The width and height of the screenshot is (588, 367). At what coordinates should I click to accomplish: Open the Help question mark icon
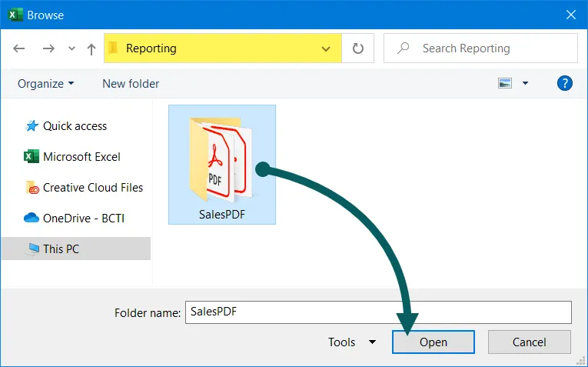pos(564,83)
